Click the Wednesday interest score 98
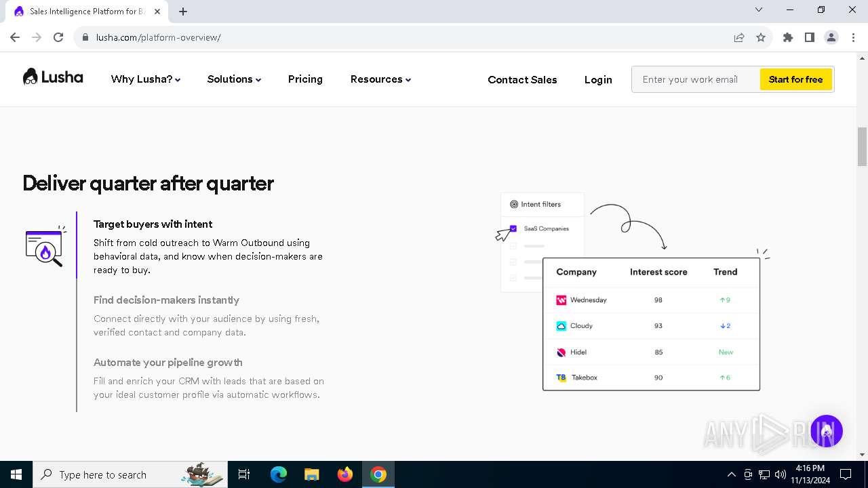This screenshot has height=488, width=868. tap(658, 300)
